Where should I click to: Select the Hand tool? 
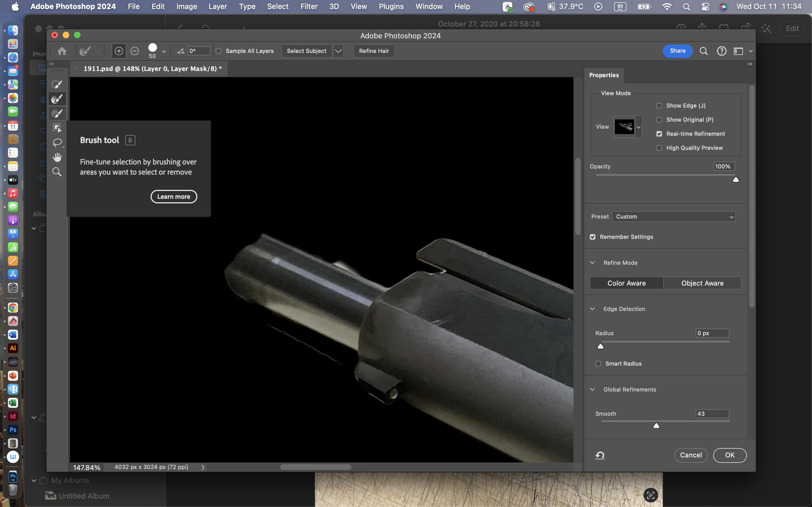[x=57, y=157]
